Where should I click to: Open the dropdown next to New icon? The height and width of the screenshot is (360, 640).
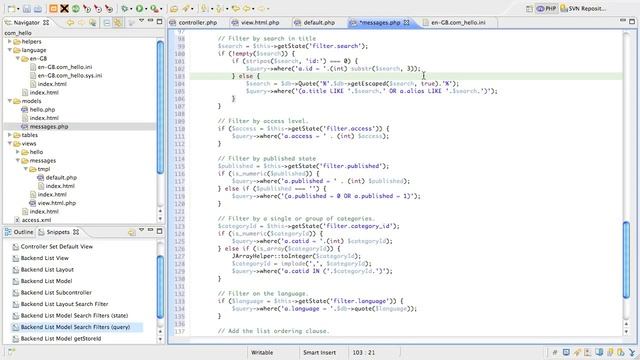tap(18, 9)
